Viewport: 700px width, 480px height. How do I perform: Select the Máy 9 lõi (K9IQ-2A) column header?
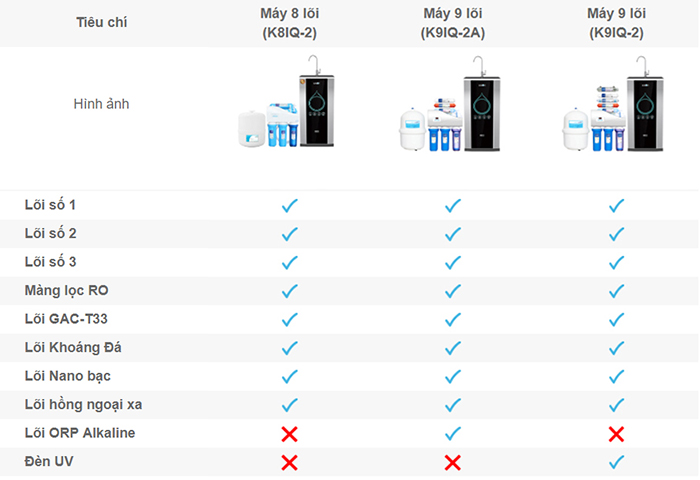pos(453,23)
